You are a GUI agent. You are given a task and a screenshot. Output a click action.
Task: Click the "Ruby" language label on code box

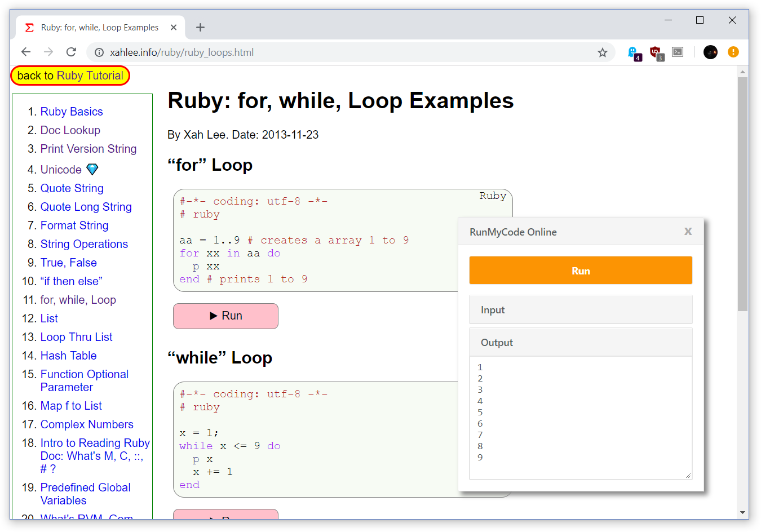(493, 196)
